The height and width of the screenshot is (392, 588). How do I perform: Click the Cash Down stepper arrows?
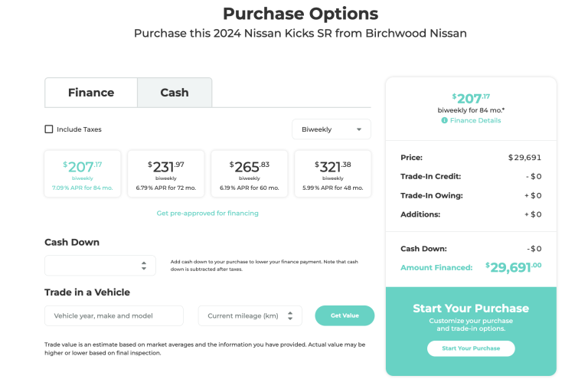click(144, 266)
